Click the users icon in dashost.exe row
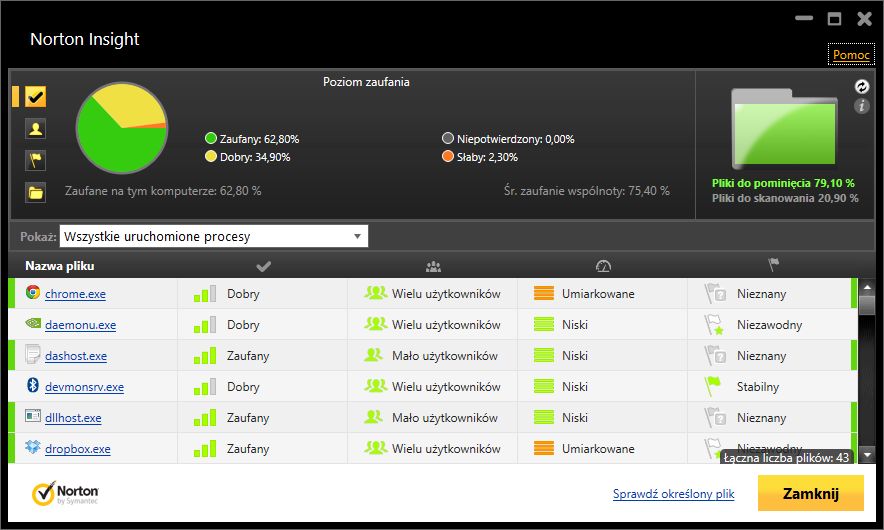884x530 pixels. pyautogui.click(x=373, y=355)
